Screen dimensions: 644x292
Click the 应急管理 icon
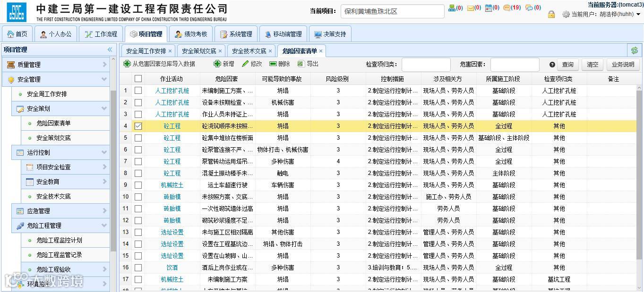tap(20, 211)
